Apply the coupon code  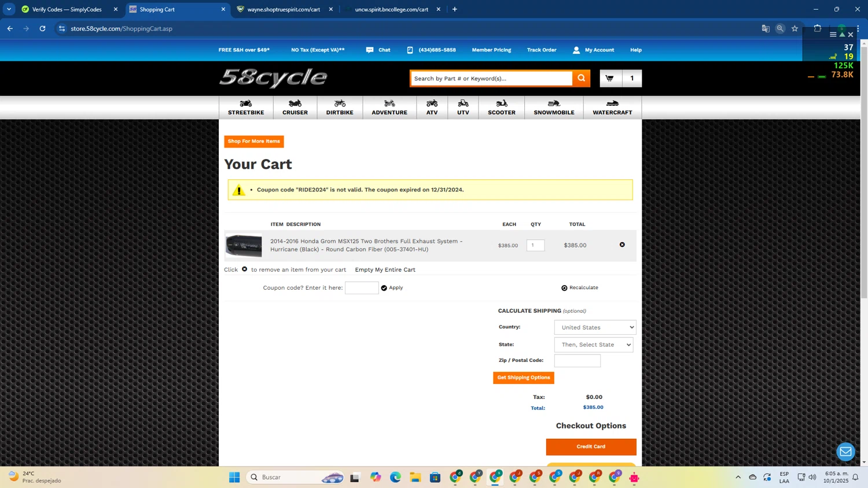pyautogui.click(x=392, y=287)
